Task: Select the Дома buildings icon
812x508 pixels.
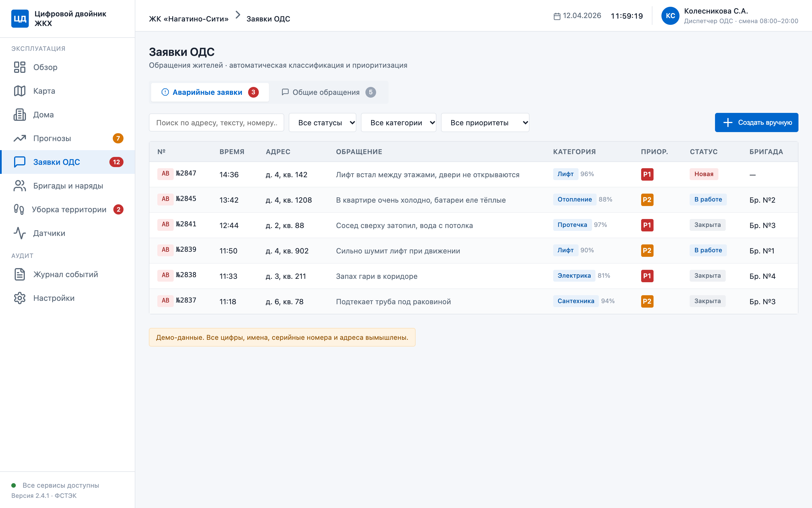Action: [20, 115]
